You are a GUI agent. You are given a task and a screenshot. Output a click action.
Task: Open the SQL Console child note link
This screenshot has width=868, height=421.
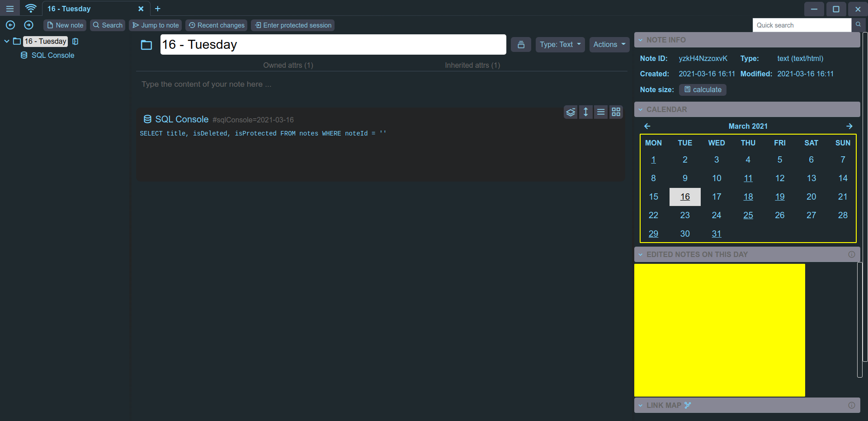click(x=182, y=119)
